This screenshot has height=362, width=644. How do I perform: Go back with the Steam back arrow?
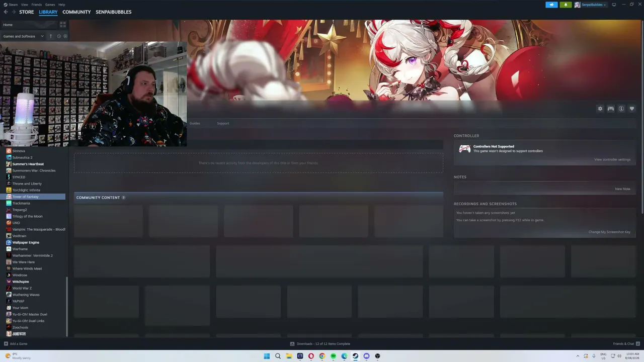(6, 12)
